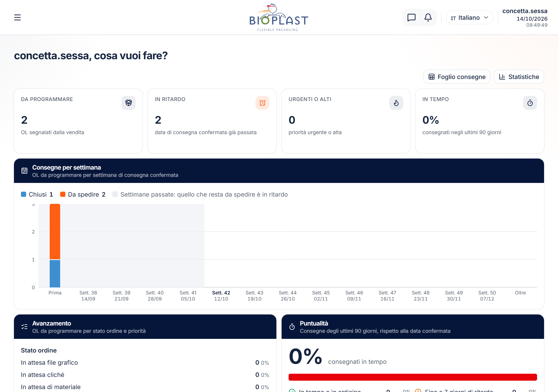Select the Sett. 38 14/09 axis label
Image resolution: width=558 pixels, height=392 pixels.
(x=88, y=296)
